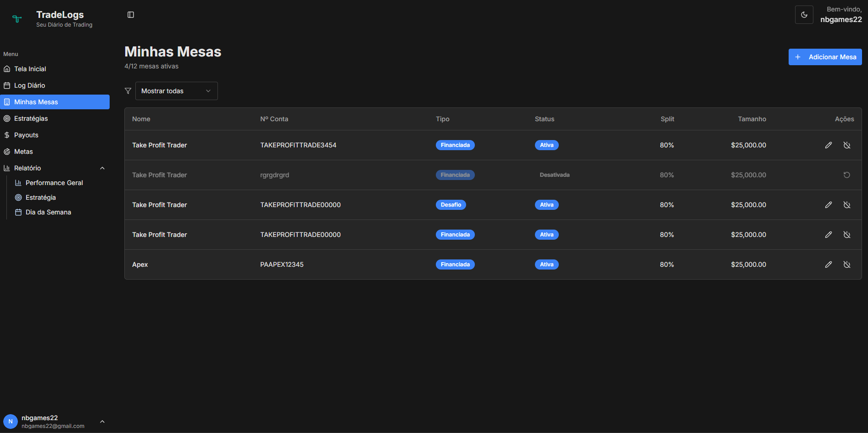The image size is (868, 433).
Task: Click the Nome column header
Action: pyautogui.click(x=141, y=119)
